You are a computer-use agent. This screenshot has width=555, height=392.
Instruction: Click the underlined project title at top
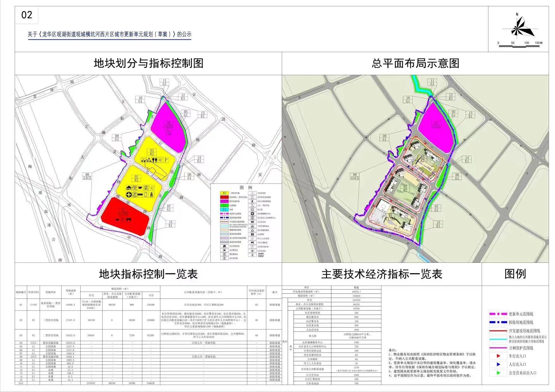click(109, 34)
